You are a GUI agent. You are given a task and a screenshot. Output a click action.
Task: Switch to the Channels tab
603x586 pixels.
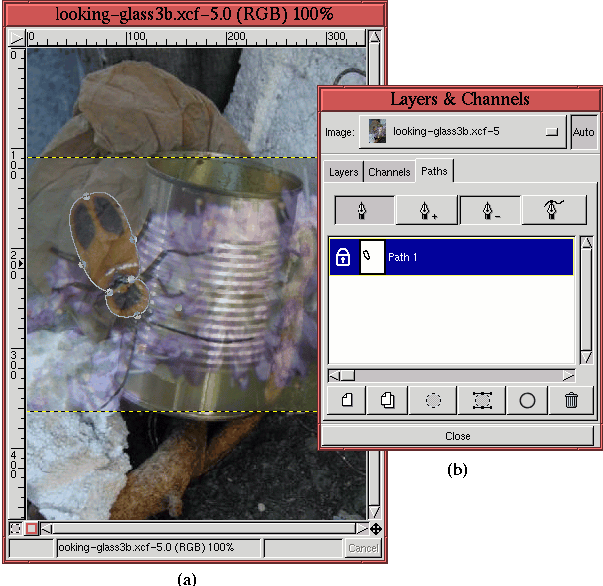tap(389, 172)
